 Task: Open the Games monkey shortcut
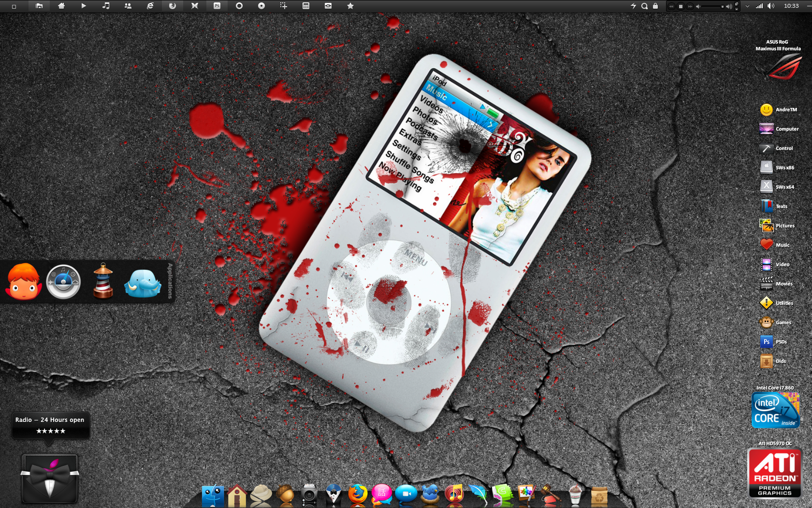coord(775,322)
